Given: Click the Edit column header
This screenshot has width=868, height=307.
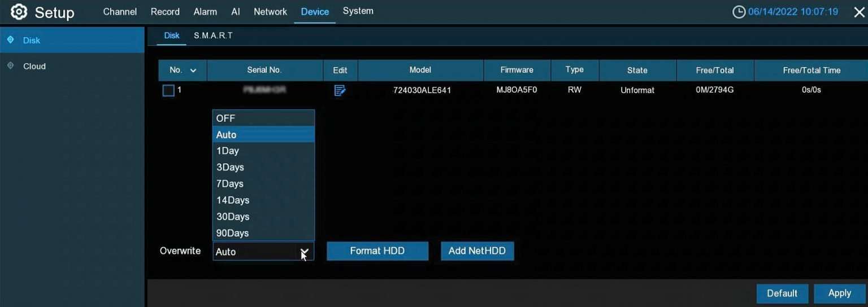Looking at the screenshot, I should (340, 70).
